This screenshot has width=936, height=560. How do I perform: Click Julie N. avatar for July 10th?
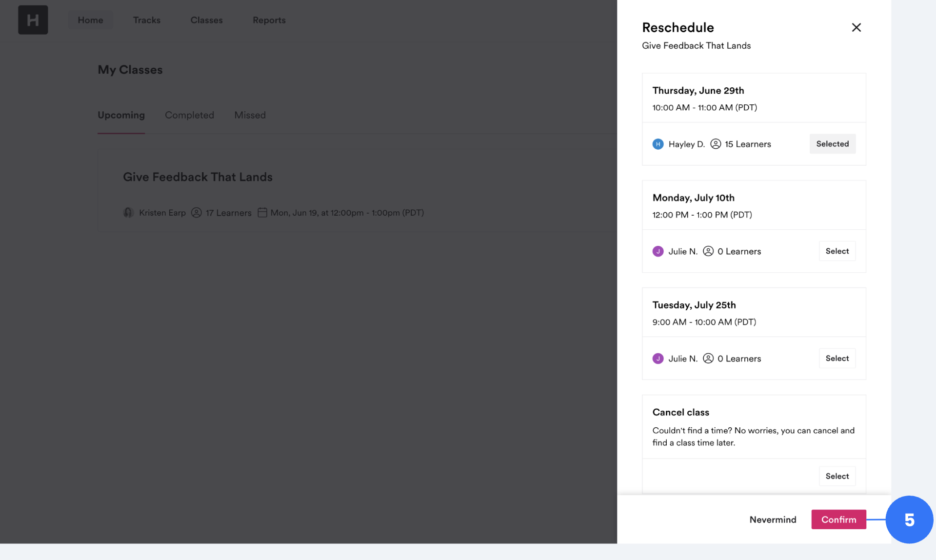tap(657, 251)
